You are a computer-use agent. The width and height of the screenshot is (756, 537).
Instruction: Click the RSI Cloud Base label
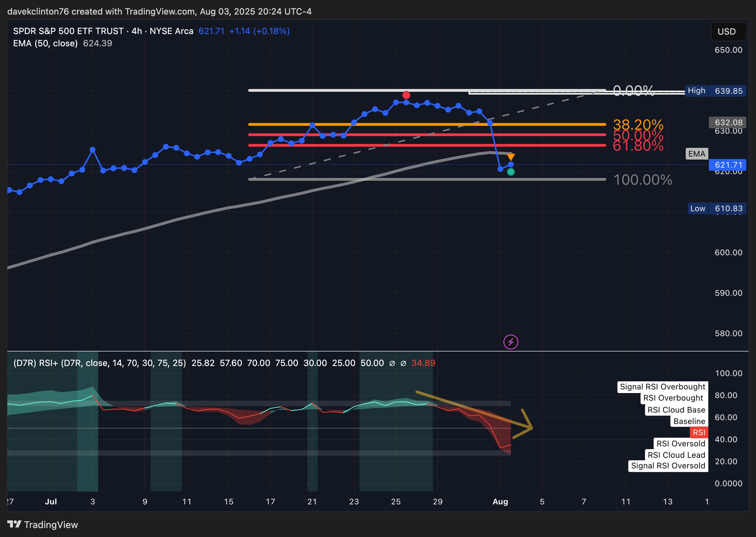[x=676, y=410]
